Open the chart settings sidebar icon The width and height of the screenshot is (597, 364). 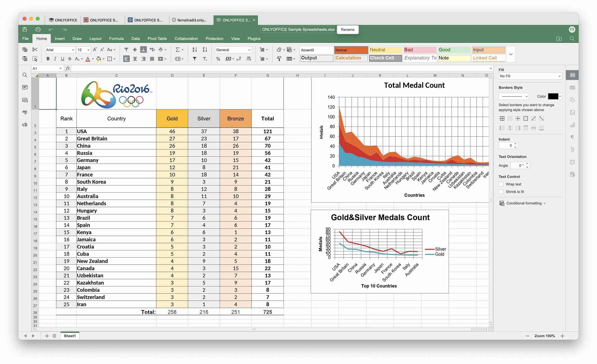tap(572, 125)
